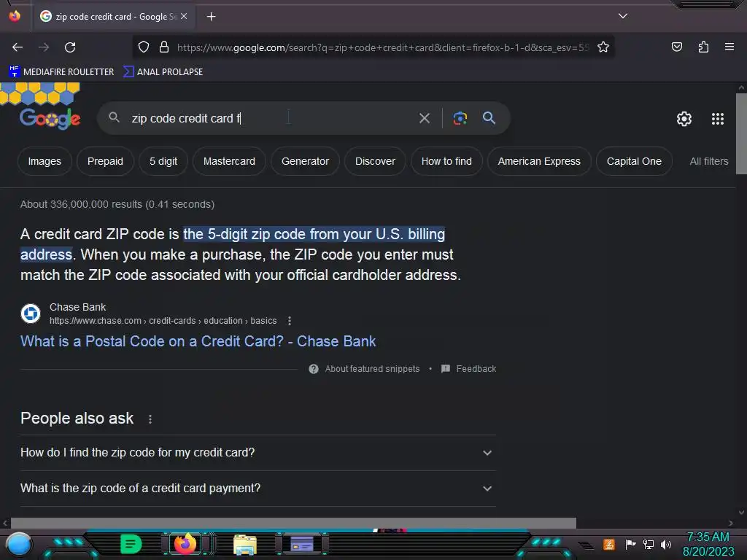Open All filters option
This screenshot has height=560, width=747.
708,161
